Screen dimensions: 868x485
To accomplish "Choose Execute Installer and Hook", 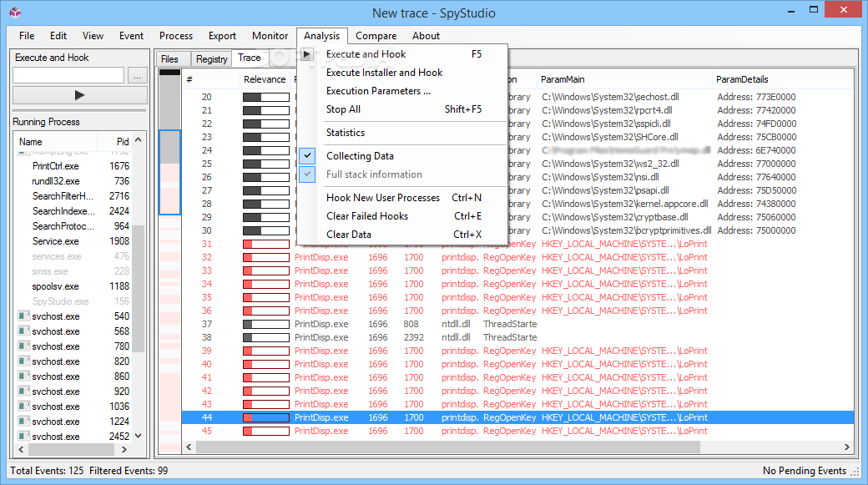I will (x=402, y=73).
